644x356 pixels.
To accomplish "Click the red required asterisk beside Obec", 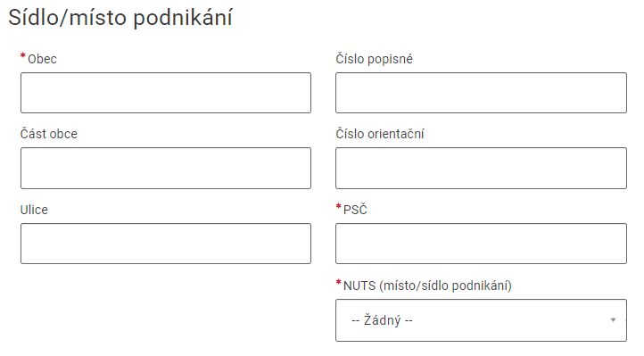I will pyautogui.click(x=23, y=56).
